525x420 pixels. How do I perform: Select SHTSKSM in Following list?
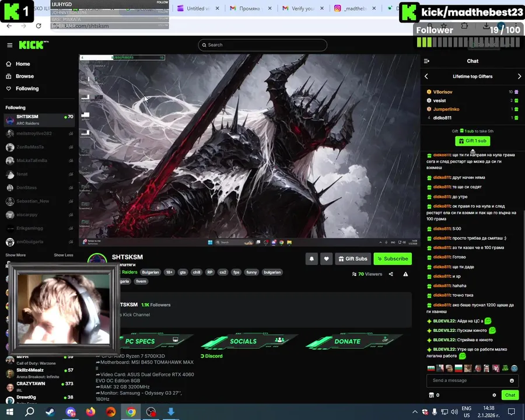pyautogui.click(x=39, y=120)
